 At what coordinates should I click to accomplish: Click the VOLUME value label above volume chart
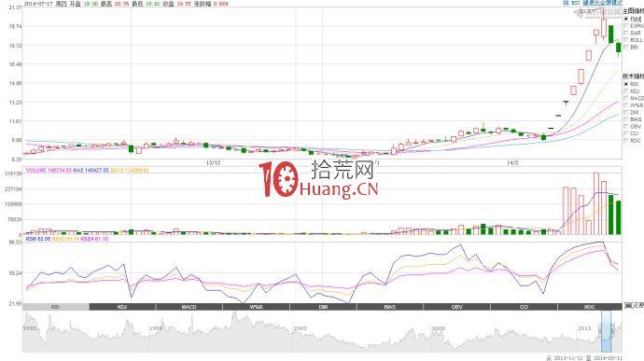(49, 170)
